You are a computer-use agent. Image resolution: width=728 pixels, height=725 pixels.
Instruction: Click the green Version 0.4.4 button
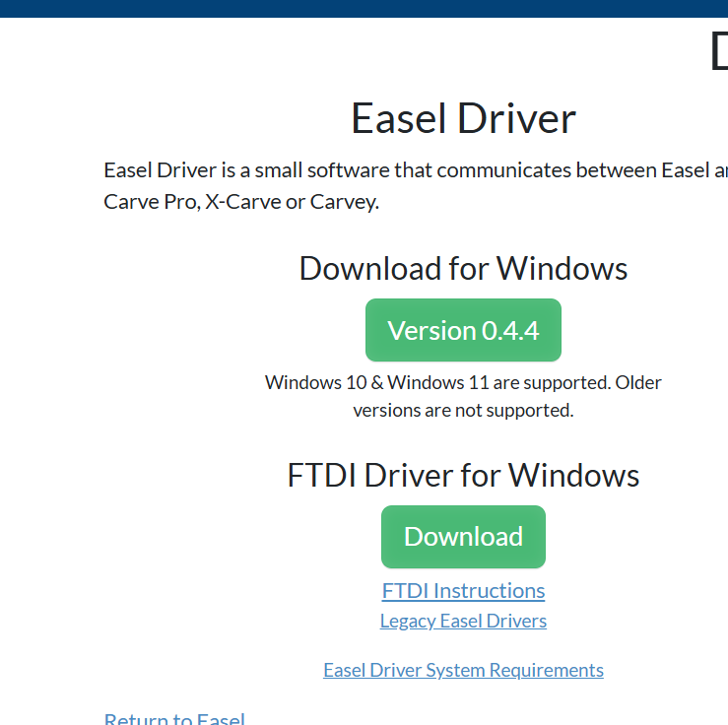463,330
